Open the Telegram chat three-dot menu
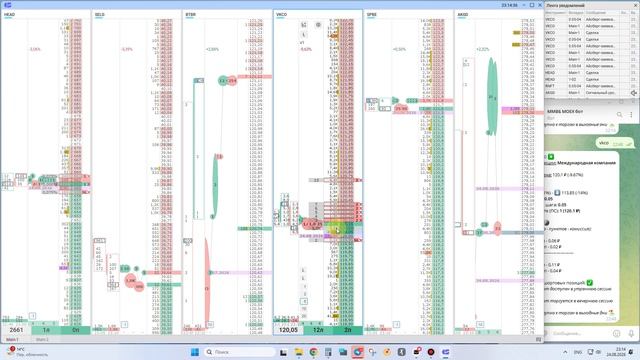Image resolution: width=640 pixels, height=360 pixels. tap(631, 115)
